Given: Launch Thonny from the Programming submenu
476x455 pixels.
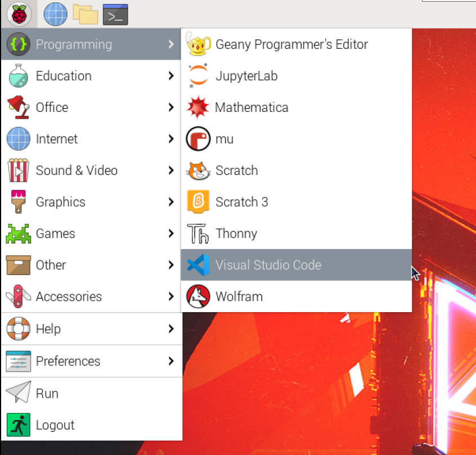Looking at the screenshot, I should click(x=236, y=233).
